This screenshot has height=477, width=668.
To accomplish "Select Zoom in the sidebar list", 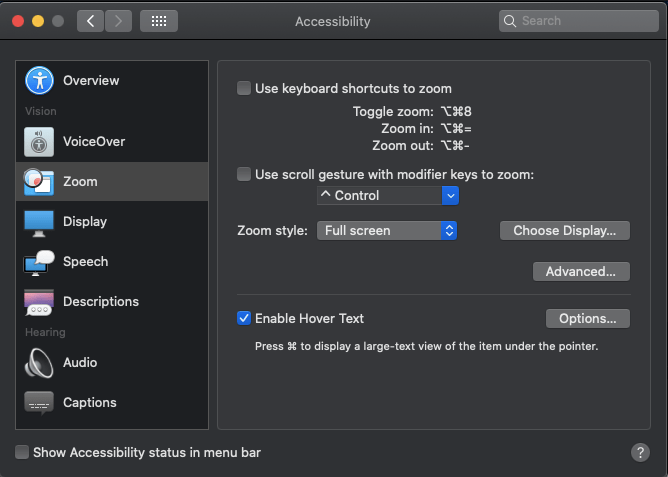I will [80, 182].
